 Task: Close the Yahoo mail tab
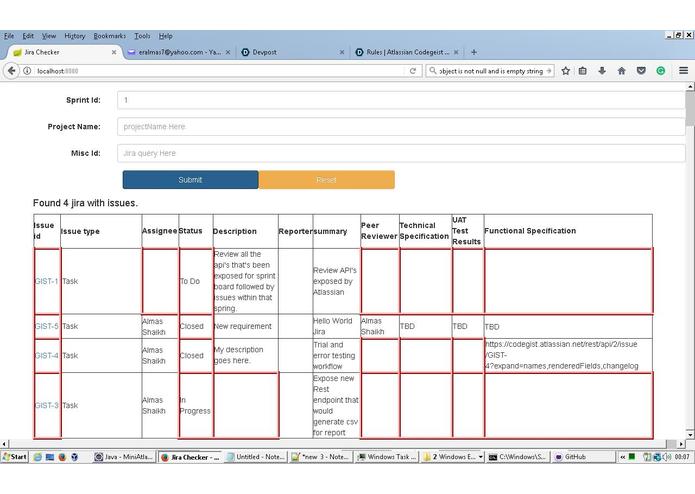tap(228, 52)
